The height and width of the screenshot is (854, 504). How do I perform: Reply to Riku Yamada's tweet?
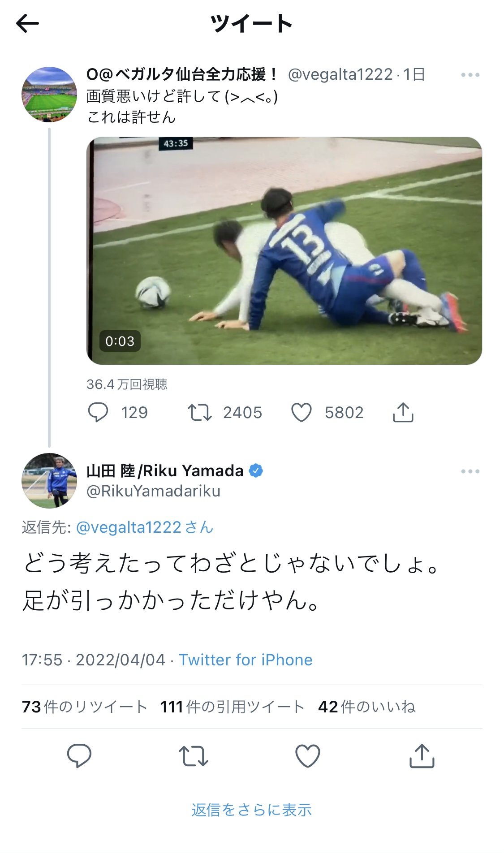coord(79,756)
